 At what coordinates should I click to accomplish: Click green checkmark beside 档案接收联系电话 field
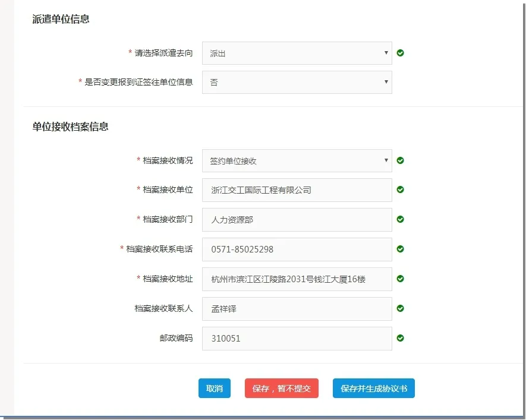[x=401, y=249]
